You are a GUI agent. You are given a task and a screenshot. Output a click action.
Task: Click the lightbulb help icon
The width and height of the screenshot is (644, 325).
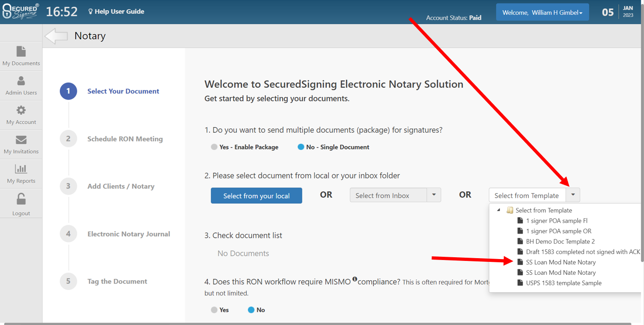click(x=91, y=12)
